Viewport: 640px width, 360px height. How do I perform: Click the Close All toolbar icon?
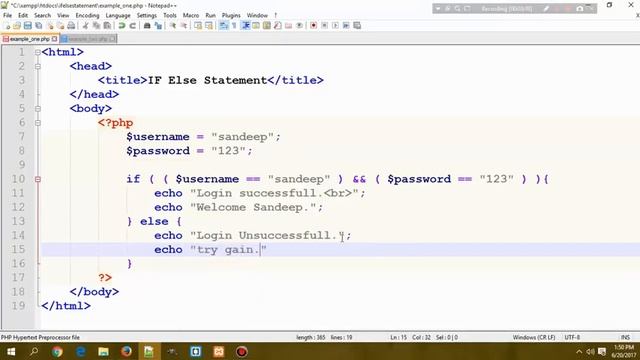(x=60, y=26)
